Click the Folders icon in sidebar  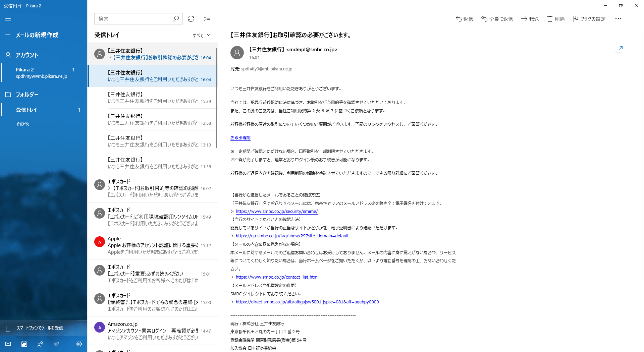pyautogui.click(x=8, y=95)
